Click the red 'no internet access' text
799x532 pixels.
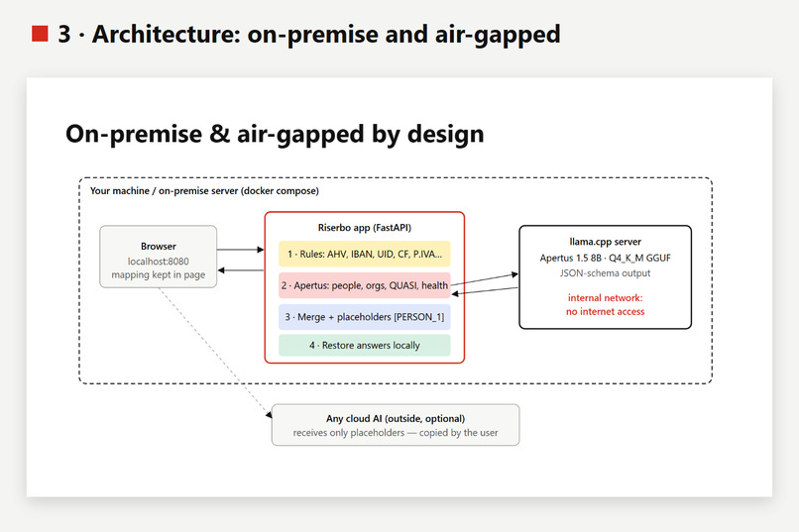pos(606,311)
